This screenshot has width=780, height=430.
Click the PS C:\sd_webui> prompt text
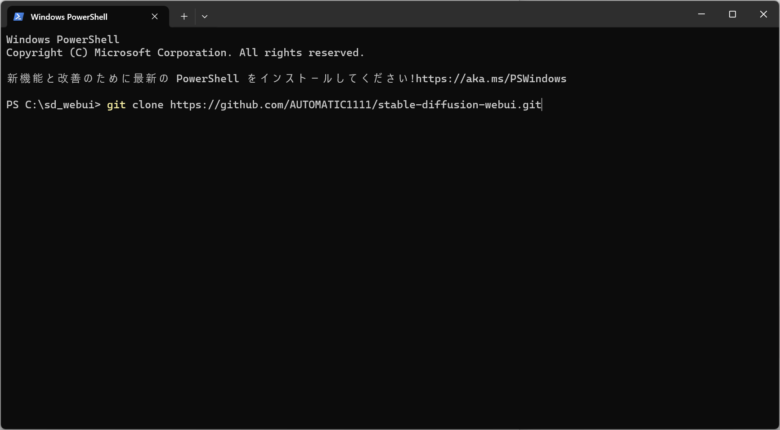click(x=53, y=106)
